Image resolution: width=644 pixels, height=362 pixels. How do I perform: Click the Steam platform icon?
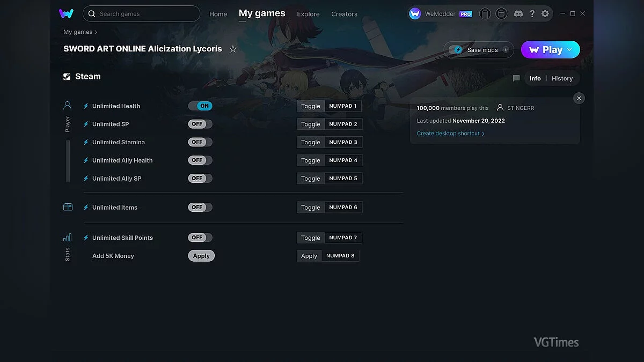(x=67, y=77)
